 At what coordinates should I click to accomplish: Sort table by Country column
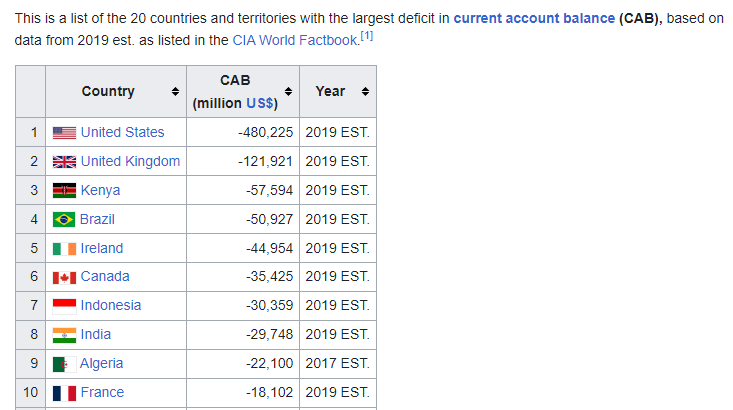tap(176, 91)
